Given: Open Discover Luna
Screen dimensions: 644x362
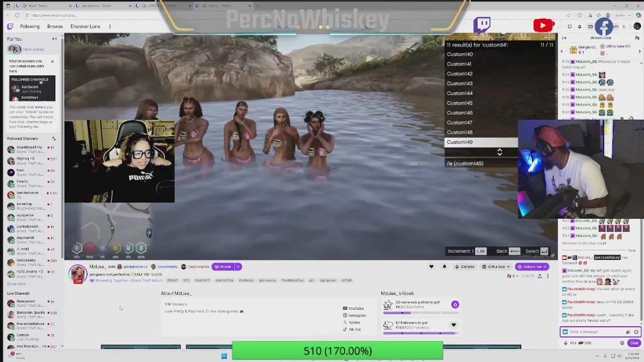Looking at the screenshot, I should click(x=85, y=26).
